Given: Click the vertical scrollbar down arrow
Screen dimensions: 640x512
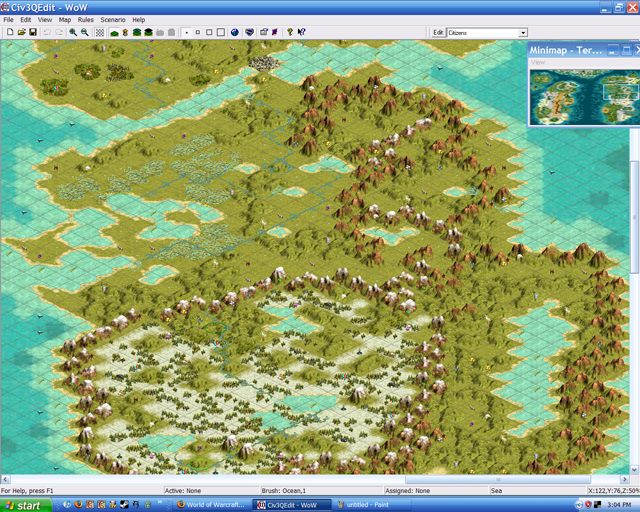Looking at the screenshot, I should 635,470.
